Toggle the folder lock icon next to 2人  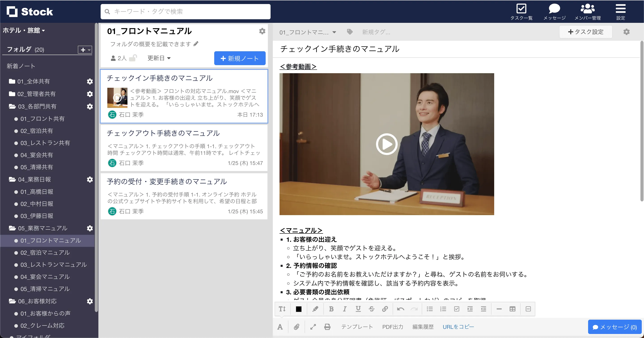click(x=133, y=58)
